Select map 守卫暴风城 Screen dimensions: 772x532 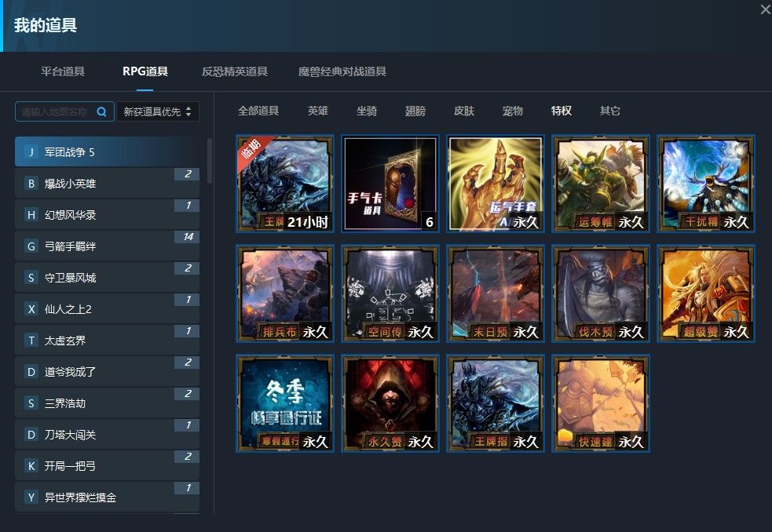point(107,278)
